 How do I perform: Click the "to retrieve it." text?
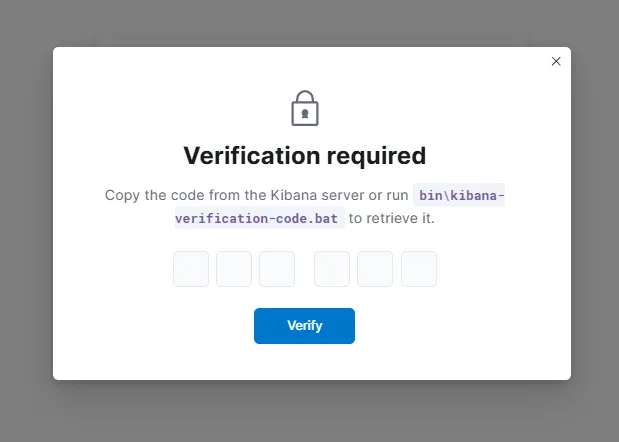click(391, 218)
